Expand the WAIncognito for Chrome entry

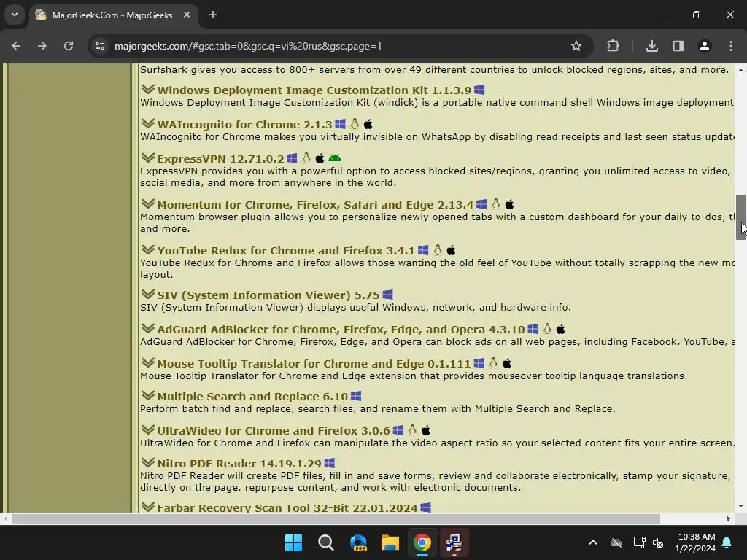tap(147, 123)
